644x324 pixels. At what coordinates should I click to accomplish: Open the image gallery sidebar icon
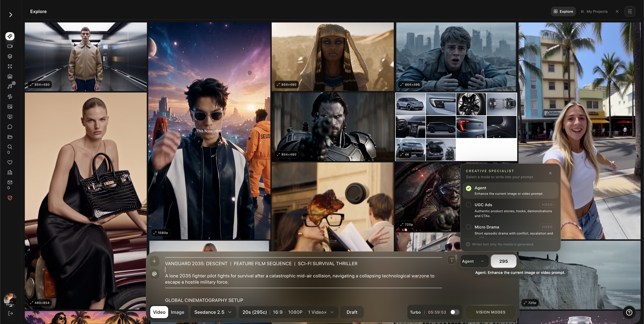pos(10,107)
